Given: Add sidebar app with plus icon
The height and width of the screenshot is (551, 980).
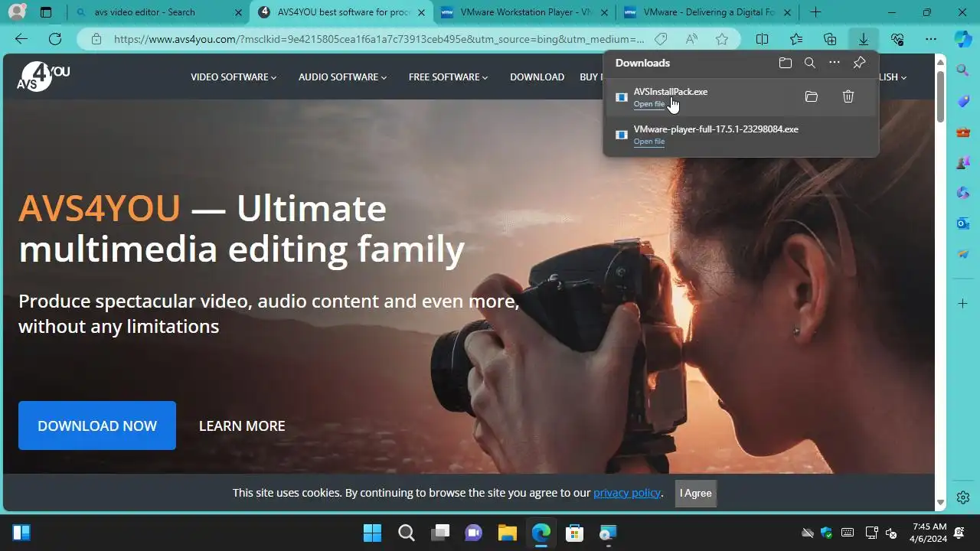Looking at the screenshot, I should 963,304.
